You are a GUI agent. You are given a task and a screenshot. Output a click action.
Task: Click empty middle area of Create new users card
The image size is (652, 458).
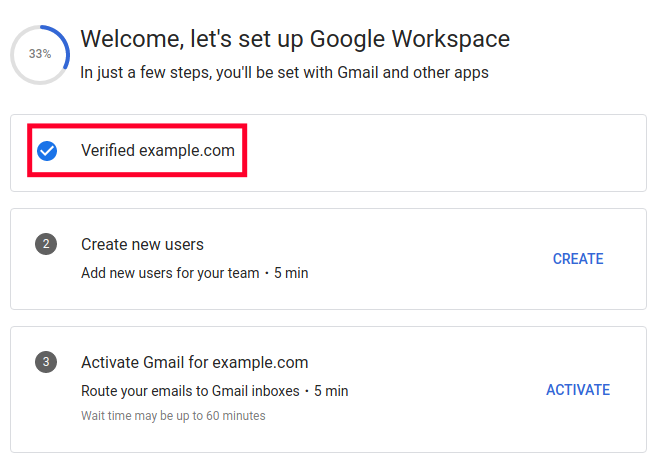[x=430, y=258]
